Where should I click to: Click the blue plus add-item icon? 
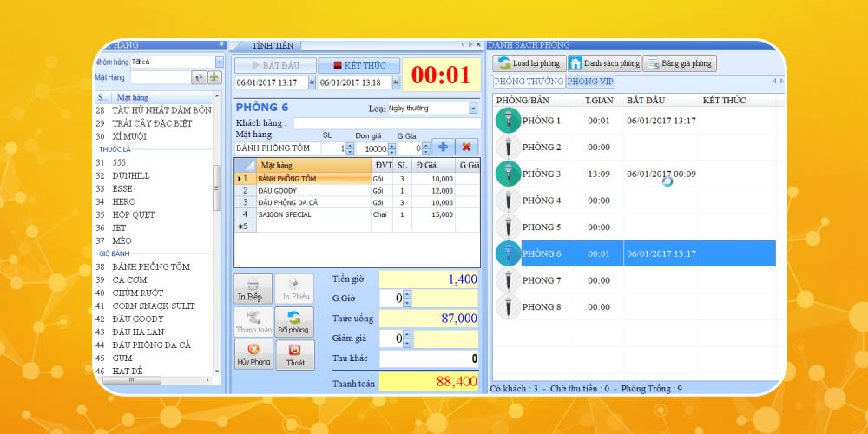click(x=443, y=148)
